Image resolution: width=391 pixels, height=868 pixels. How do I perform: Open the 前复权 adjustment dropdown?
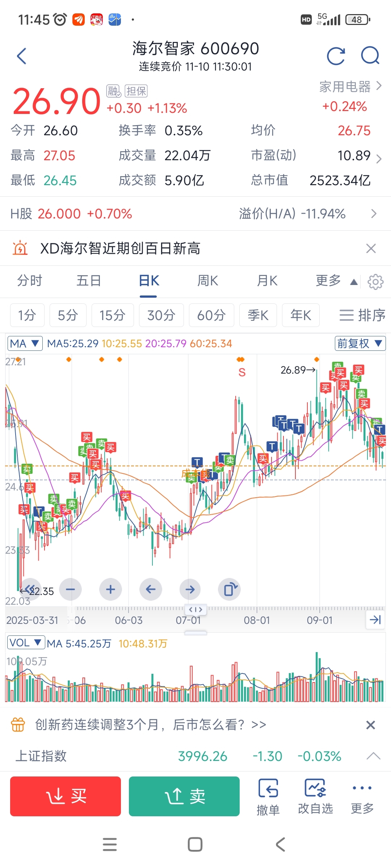[x=360, y=343]
